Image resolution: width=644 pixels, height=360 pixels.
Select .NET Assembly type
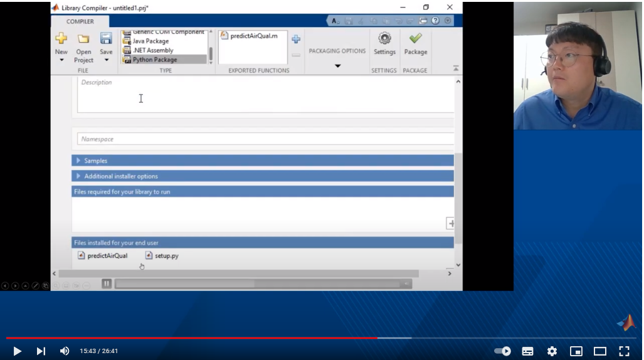point(165,50)
